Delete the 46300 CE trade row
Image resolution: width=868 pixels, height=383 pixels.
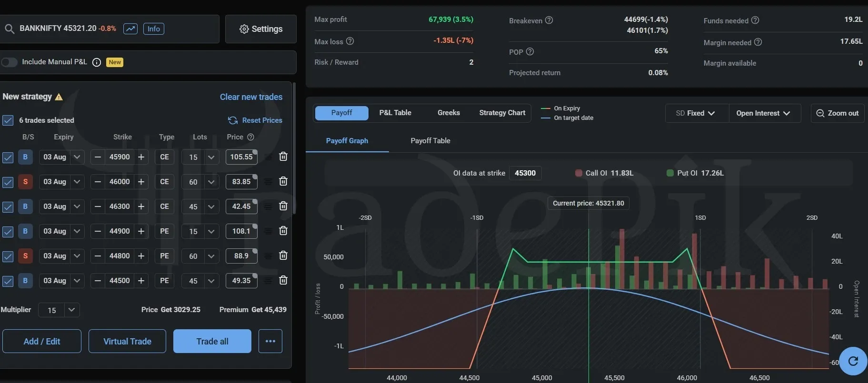click(283, 206)
